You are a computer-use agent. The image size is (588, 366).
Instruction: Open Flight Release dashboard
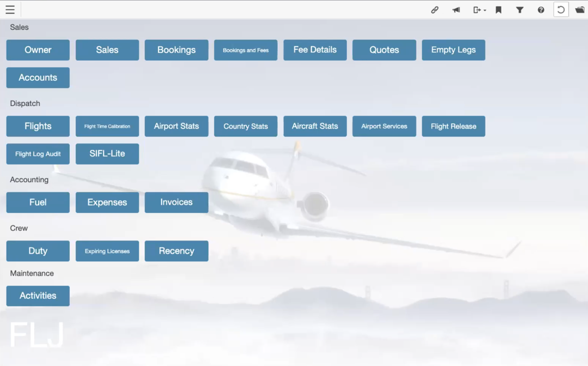tap(453, 126)
